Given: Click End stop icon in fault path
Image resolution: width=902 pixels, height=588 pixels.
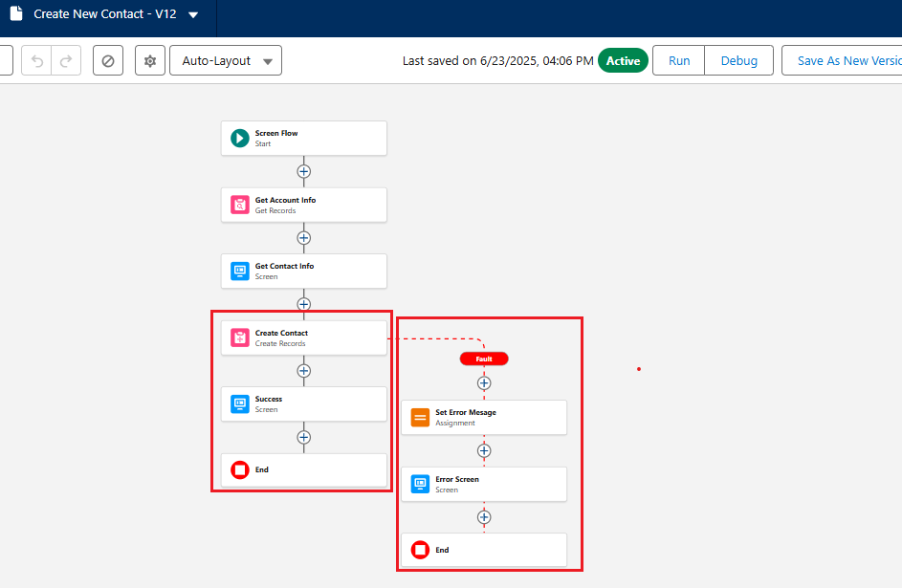Looking at the screenshot, I should pos(420,550).
